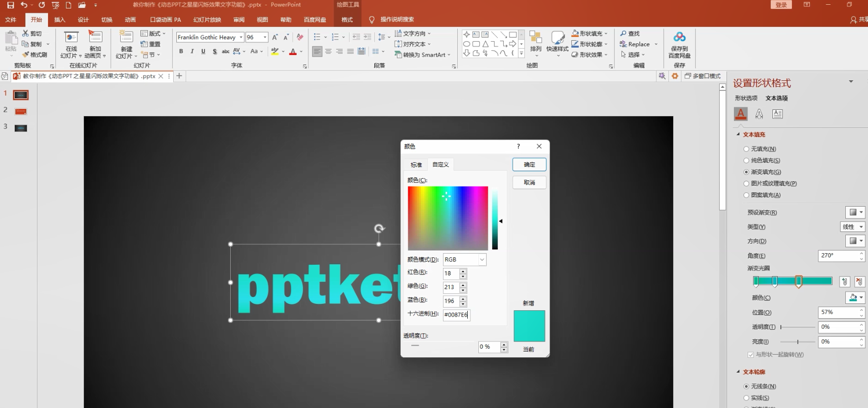868x408 pixels.
Task: Increase the Red (红色) value stepper
Action: 463,271
